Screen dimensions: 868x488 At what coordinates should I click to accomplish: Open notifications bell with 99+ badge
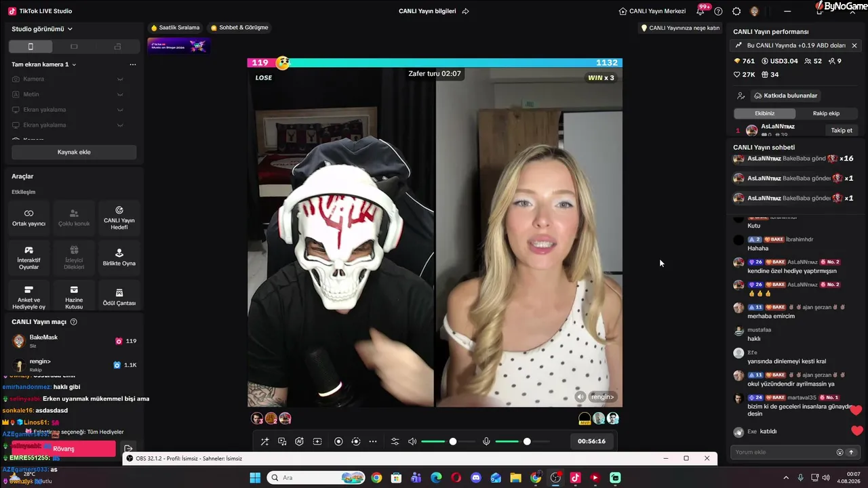701,11
